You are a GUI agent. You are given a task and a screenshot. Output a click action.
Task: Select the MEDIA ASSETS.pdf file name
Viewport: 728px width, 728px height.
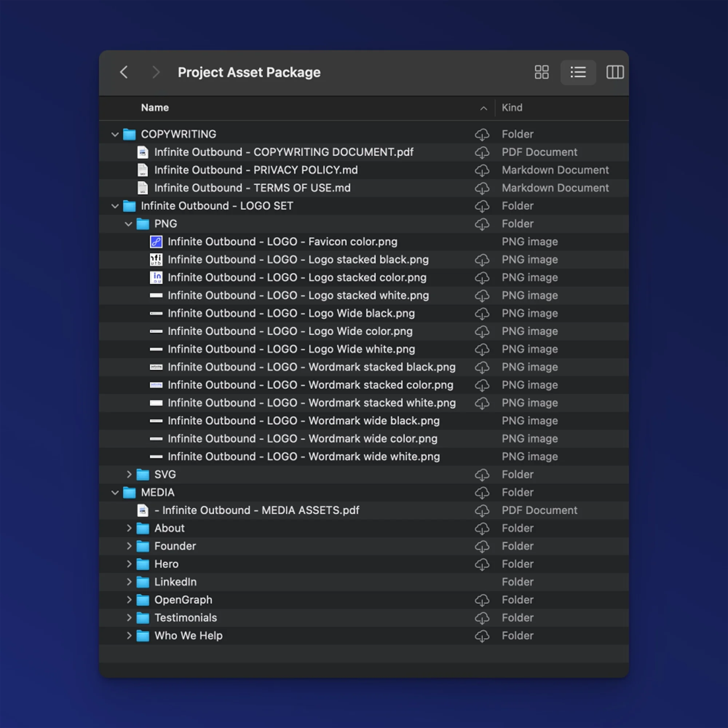coord(257,510)
